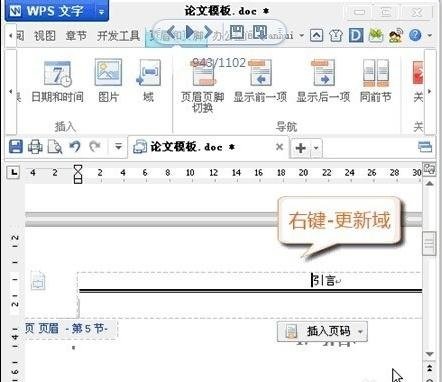Click the blue D icon in the title bar
The image size is (442, 382).
356,35
